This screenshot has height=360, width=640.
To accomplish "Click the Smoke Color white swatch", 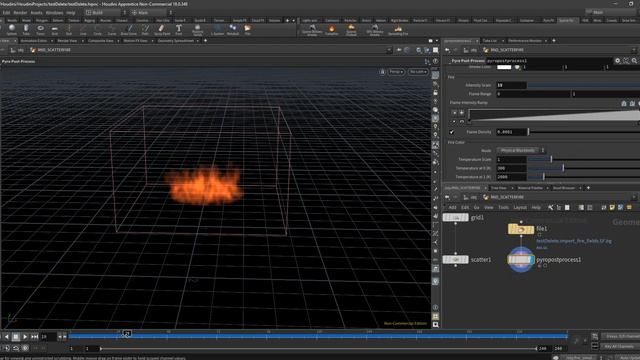I will coord(504,67).
